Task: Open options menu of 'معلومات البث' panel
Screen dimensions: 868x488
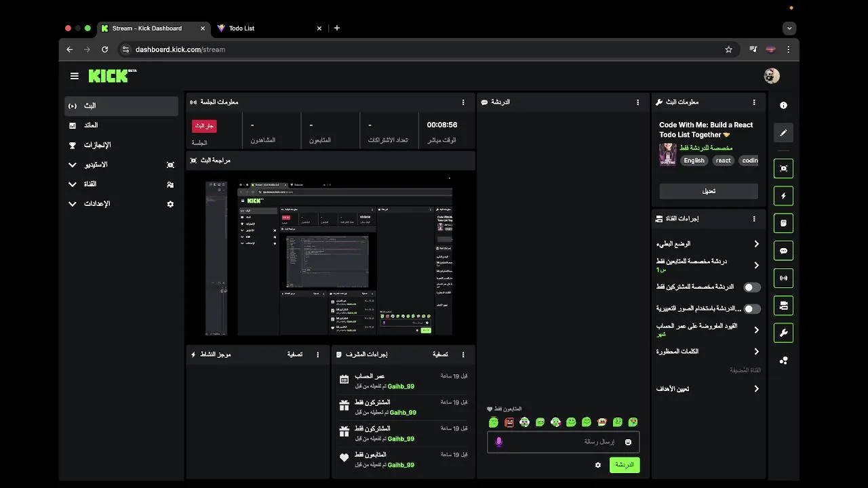Action: (x=754, y=102)
